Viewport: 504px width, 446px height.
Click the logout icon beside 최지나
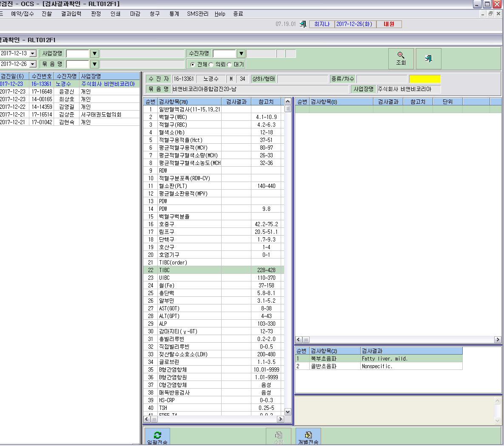[x=303, y=24]
